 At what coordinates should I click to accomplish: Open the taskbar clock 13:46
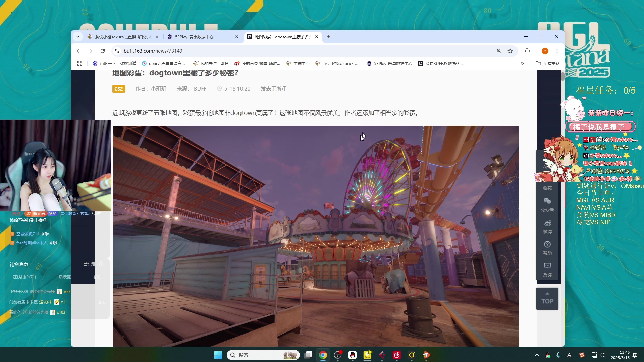[x=620, y=355]
